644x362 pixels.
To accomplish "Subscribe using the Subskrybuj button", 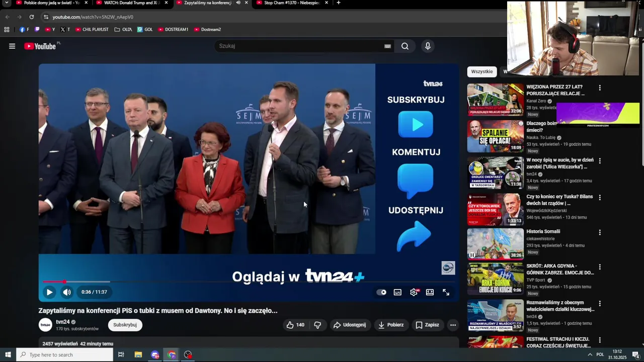I will [x=125, y=325].
